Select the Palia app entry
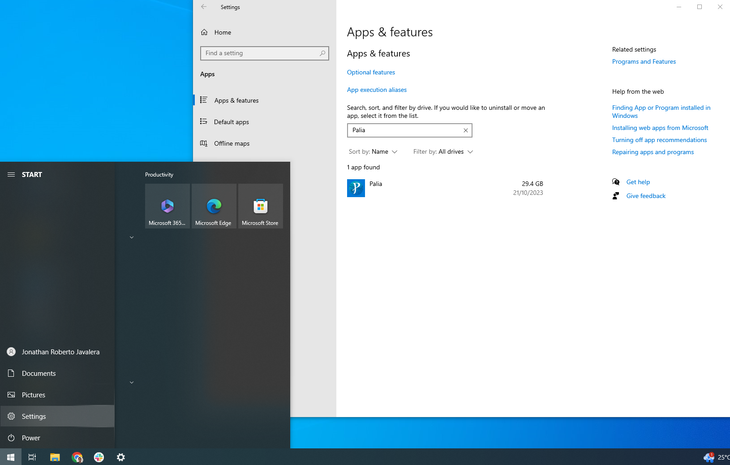Image resolution: width=730 pixels, height=465 pixels. [x=445, y=188]
